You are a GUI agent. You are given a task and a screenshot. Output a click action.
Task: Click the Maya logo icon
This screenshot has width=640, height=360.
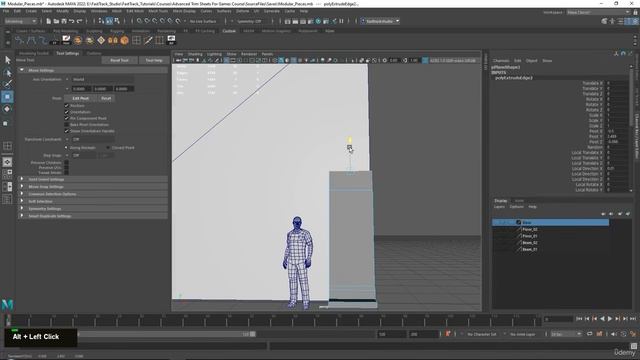coord(7,304)
